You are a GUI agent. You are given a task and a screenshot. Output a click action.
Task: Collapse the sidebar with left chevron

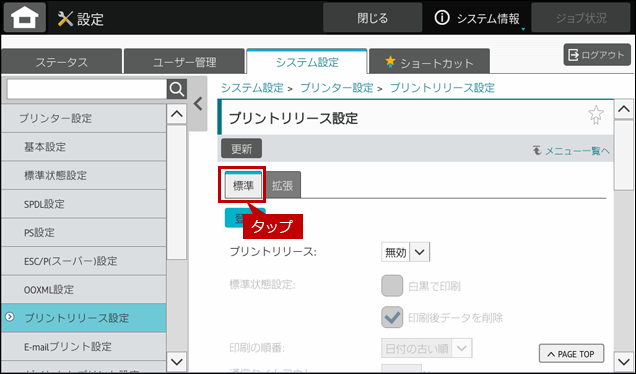coord(198,104)
